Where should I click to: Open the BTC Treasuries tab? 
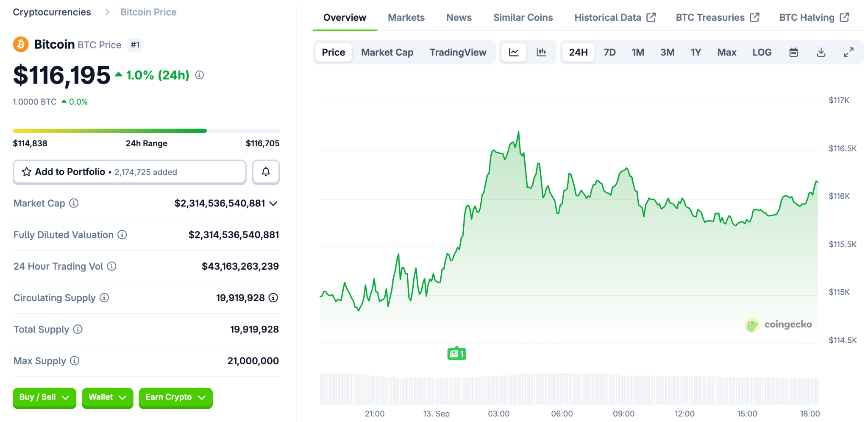(717, 17)
